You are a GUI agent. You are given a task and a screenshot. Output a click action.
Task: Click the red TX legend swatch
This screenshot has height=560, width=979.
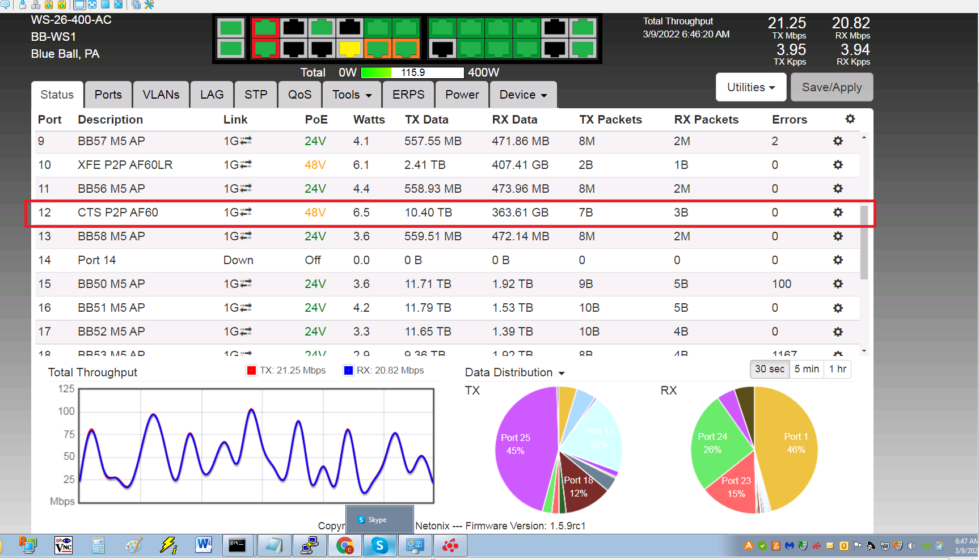(252, 371)
